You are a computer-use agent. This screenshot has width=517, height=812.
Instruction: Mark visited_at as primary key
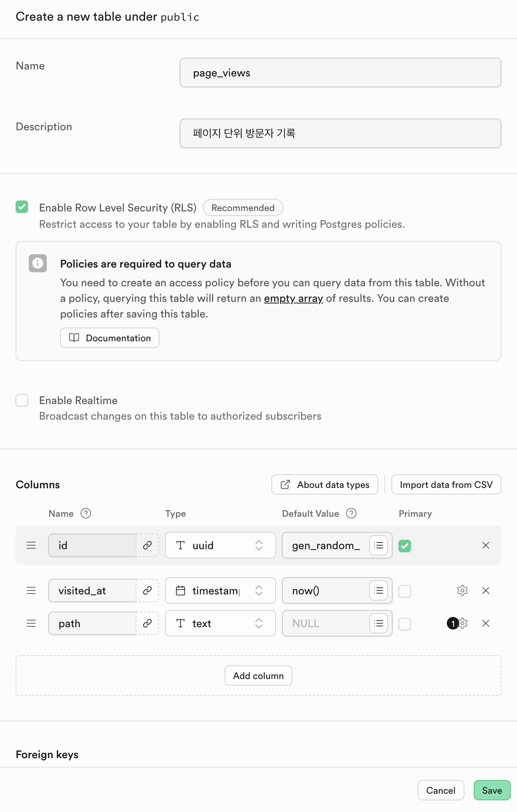tap(405, 591)
